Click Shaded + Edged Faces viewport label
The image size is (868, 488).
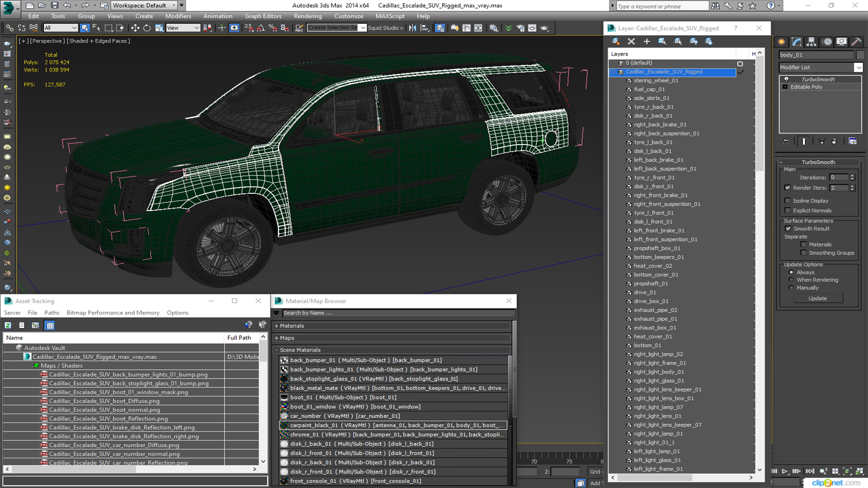click(98, 41)
